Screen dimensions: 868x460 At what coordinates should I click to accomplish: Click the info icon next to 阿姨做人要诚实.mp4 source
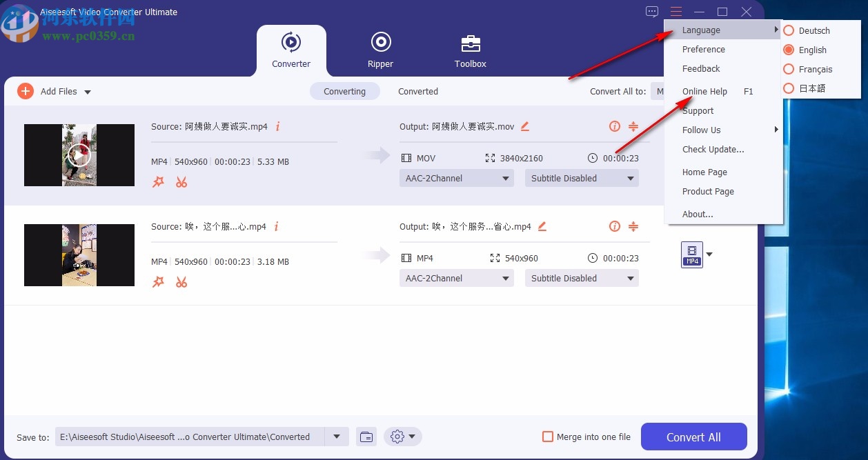[x=277, y=126]
